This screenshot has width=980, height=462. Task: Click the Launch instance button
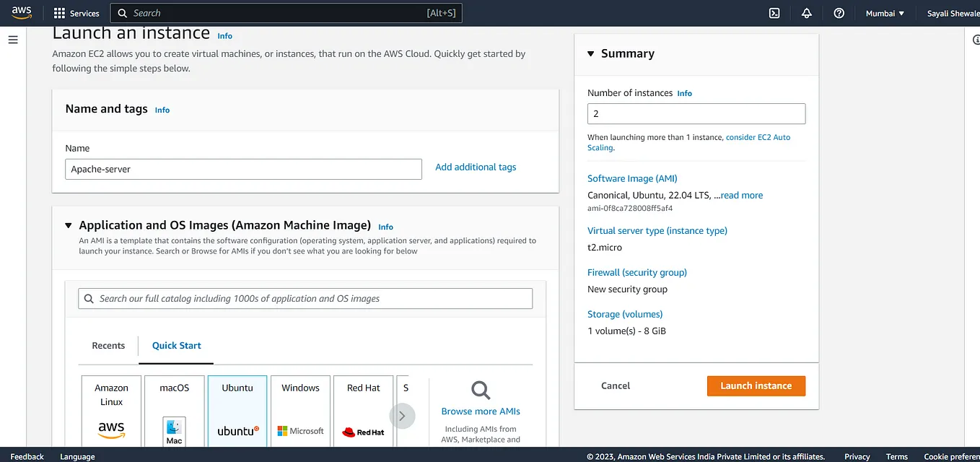[x=756, y=385]
